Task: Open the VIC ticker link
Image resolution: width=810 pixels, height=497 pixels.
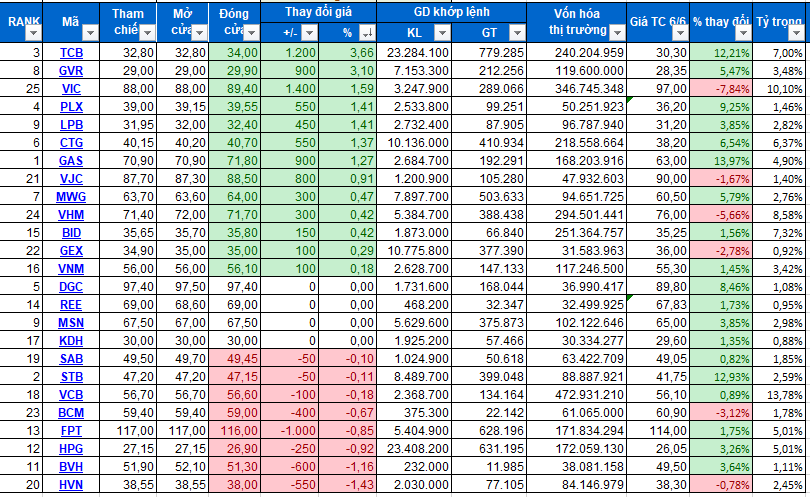Action: 71,89
